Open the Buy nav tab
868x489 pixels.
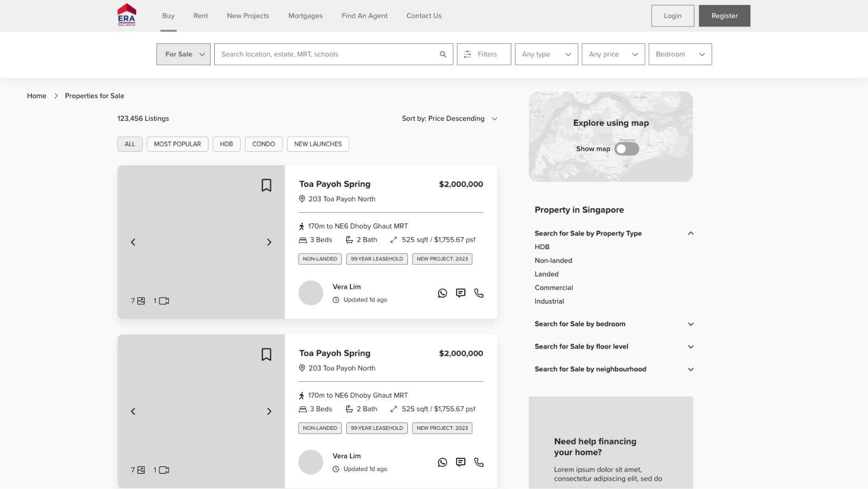coord(168,16)
